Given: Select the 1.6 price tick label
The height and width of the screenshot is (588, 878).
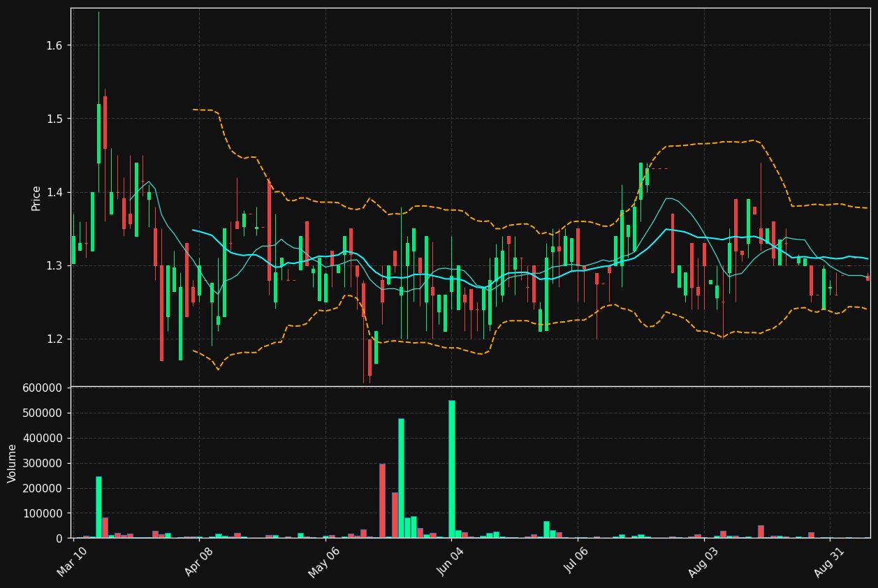Looking at the screenshot, I should click(54, 45).
